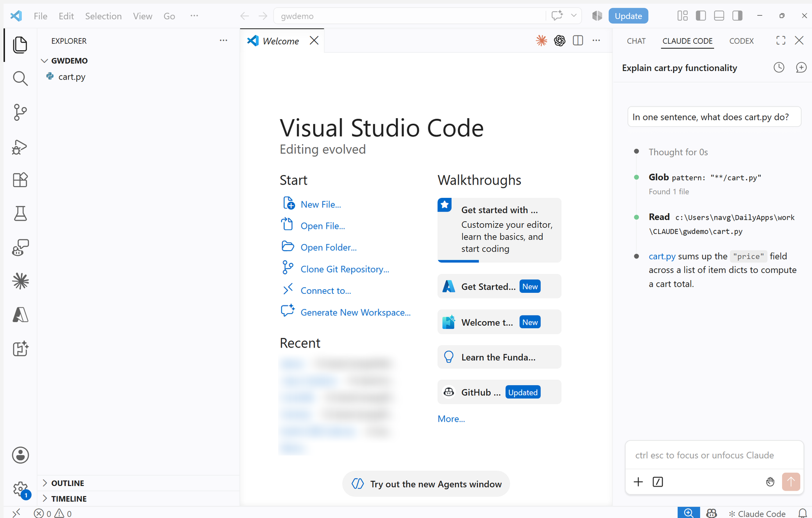Viewport: 812px width, 518px height.
Task: Click the Codex OpenAI icon in editor toolbar
Action: pyautogui.click(x=560, y=41)
